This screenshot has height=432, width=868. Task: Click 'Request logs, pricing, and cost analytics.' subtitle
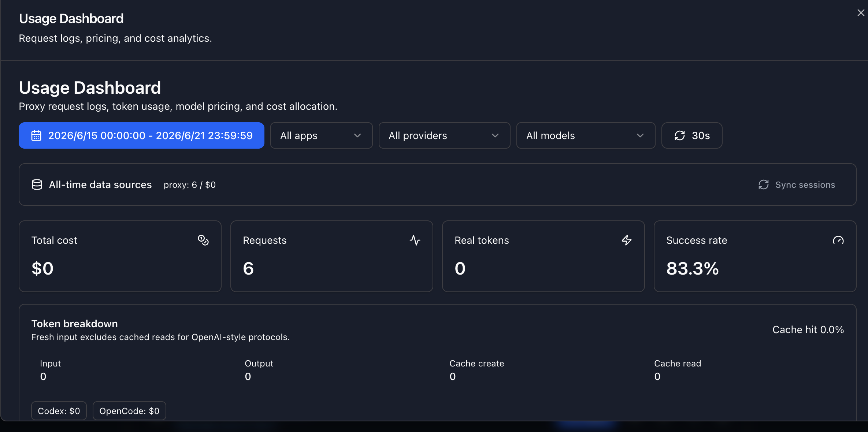[115, 38]
